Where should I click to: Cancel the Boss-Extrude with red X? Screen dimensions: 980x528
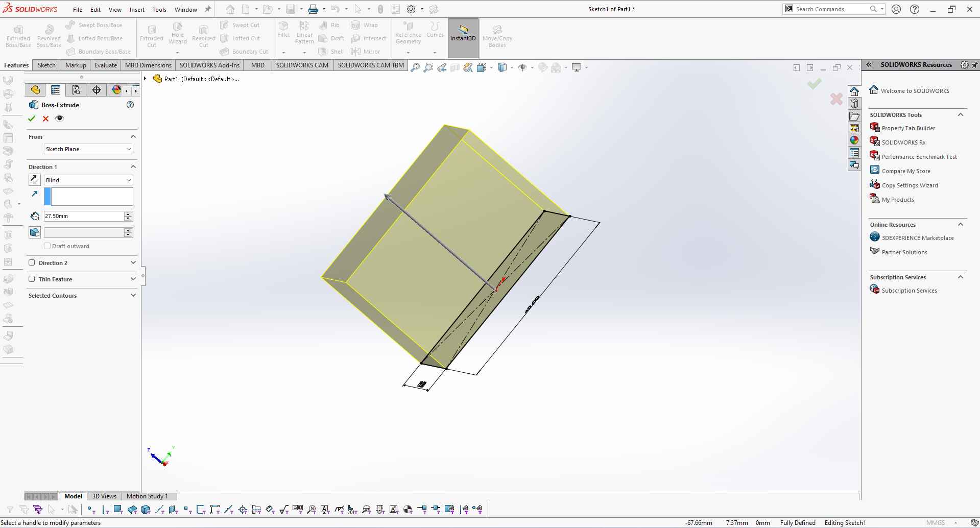[x=45, y=118]
